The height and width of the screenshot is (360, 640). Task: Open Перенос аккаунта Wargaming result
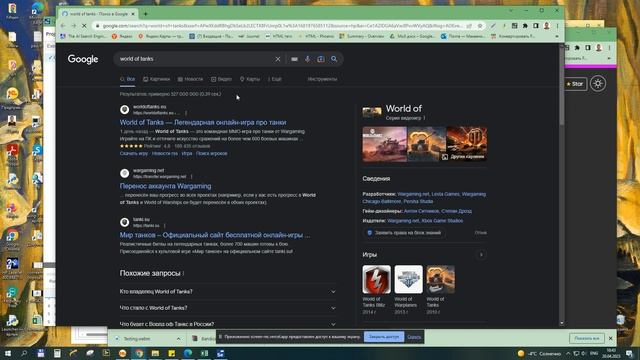click(x=165, y=186)
